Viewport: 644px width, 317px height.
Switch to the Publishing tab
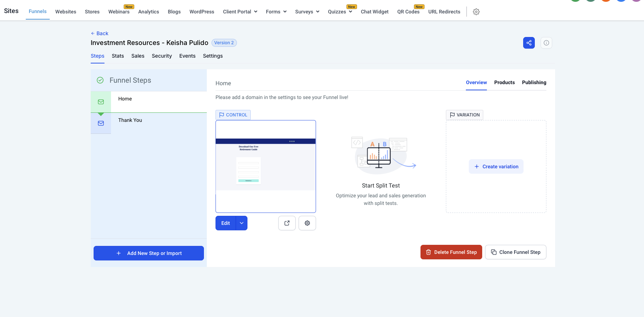tap(534, 82)
